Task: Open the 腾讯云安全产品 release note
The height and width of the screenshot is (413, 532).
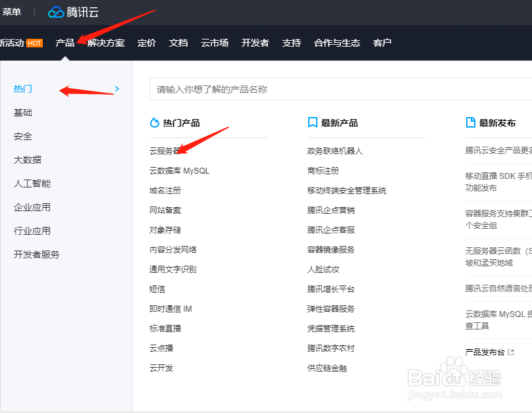Action: 498,151
